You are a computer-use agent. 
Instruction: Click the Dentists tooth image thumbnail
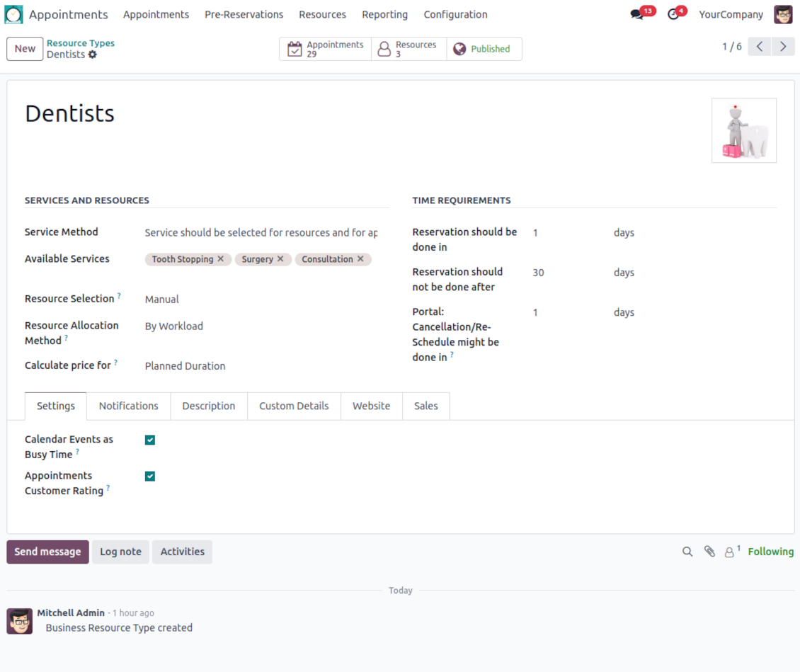[743, 131]
